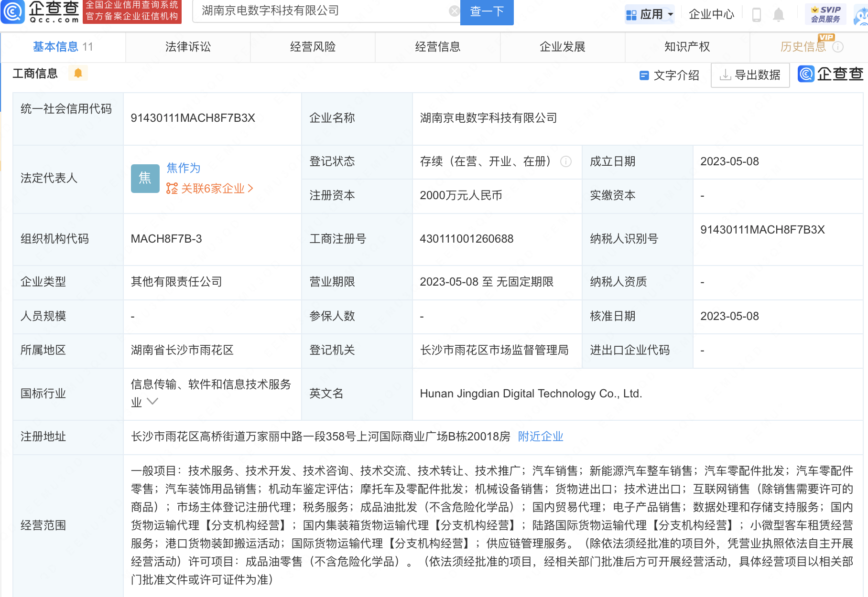Image resolution: width=868 pixels, height=597 pixels.
Task: Click credit code 91430111MACH8F7B3X in first row
Action: click(x=193, y=118)
